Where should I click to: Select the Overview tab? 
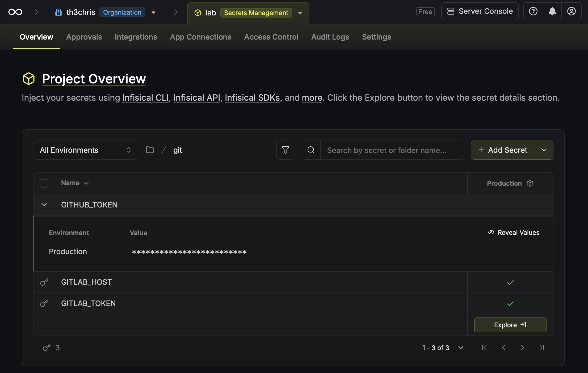[36, 37]
